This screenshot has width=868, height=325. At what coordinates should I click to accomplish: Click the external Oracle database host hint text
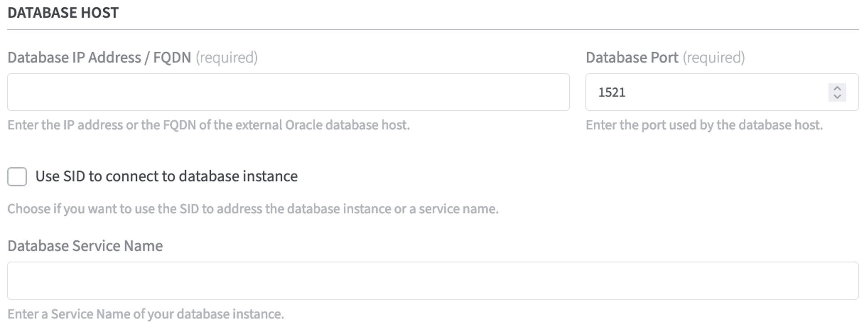tap(208, 125)
